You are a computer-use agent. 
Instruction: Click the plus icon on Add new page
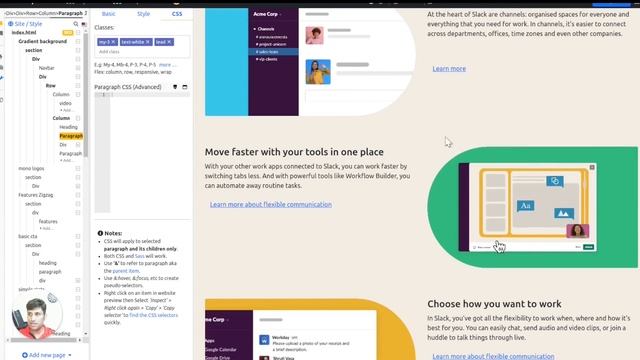25,355
